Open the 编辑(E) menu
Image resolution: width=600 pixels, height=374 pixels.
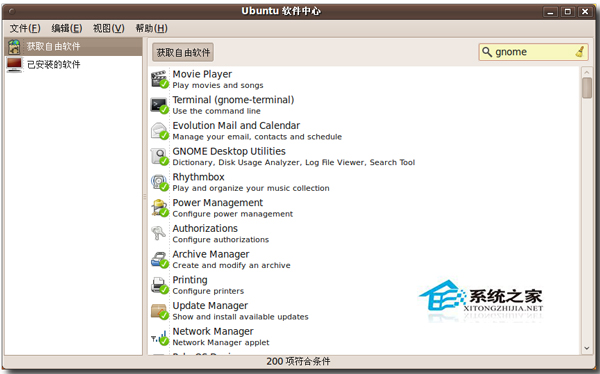(67, 28)
